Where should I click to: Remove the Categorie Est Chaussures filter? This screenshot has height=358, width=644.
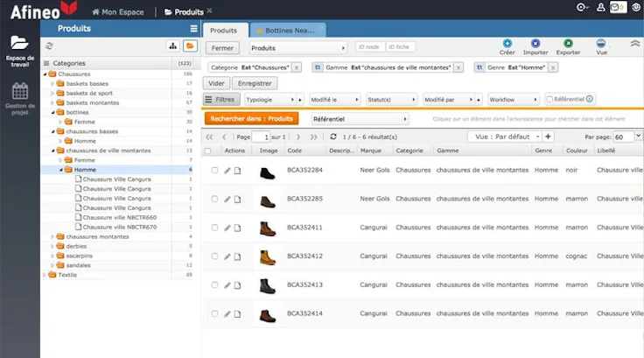point(296,67)
